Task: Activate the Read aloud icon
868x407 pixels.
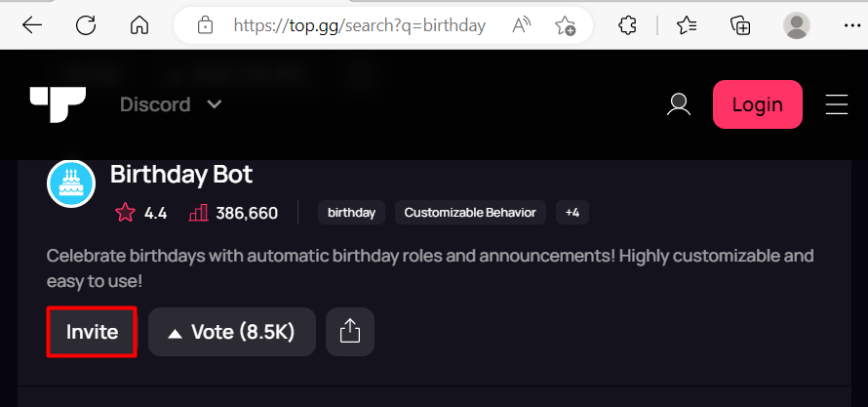Action: coord(521,25)
